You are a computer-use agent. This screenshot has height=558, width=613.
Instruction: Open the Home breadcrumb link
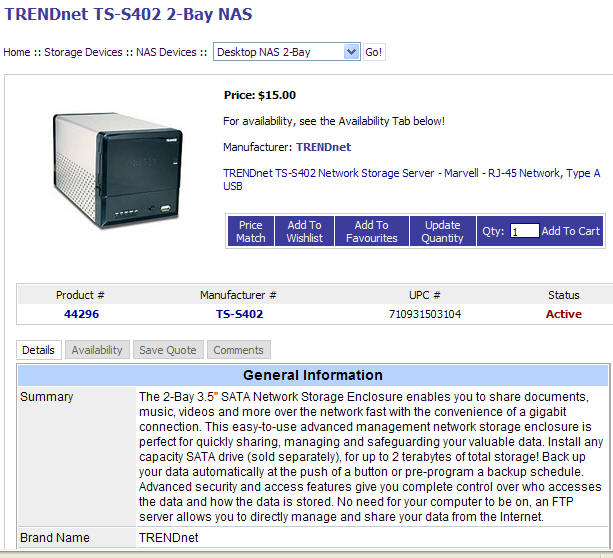pos(17,52)
